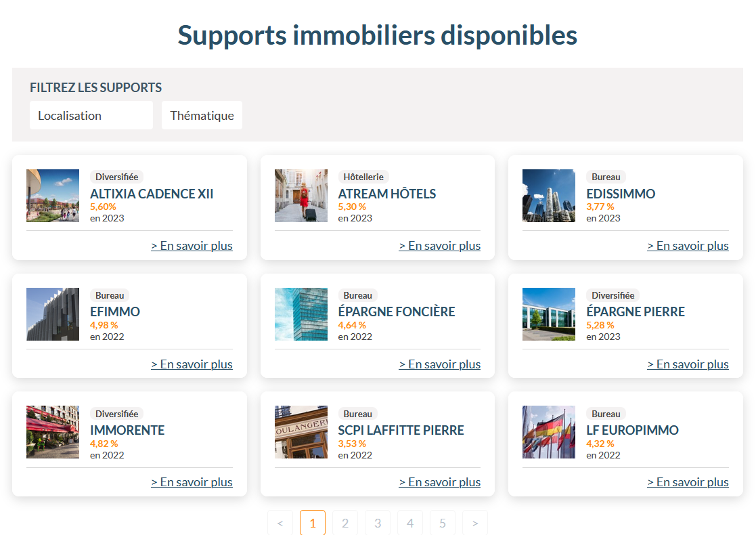Click the EDISSIMMO skyscraper thumbnail
756x535 pixels.
click(548, 195)
